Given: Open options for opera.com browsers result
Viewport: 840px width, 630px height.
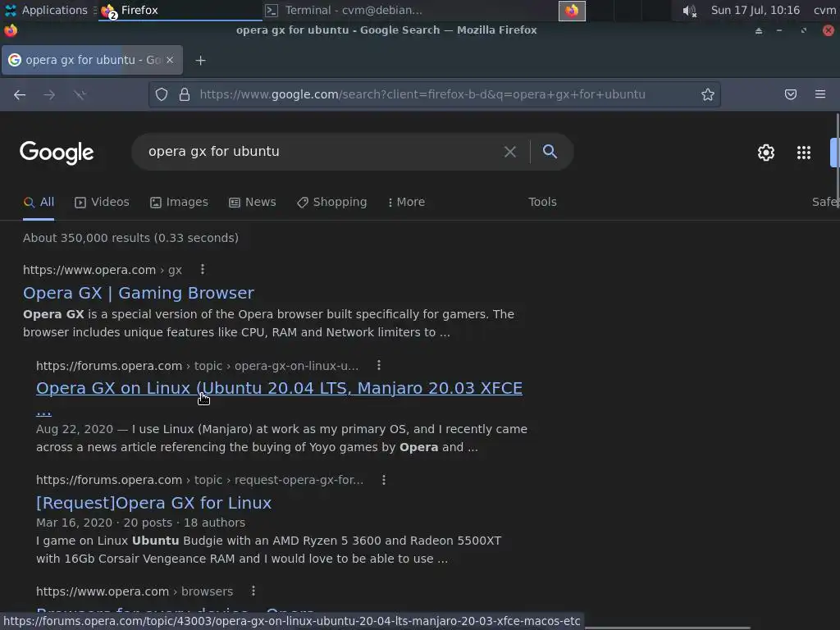Looking at the screenshot, I should pyautogui.click(x=253, y=591).
